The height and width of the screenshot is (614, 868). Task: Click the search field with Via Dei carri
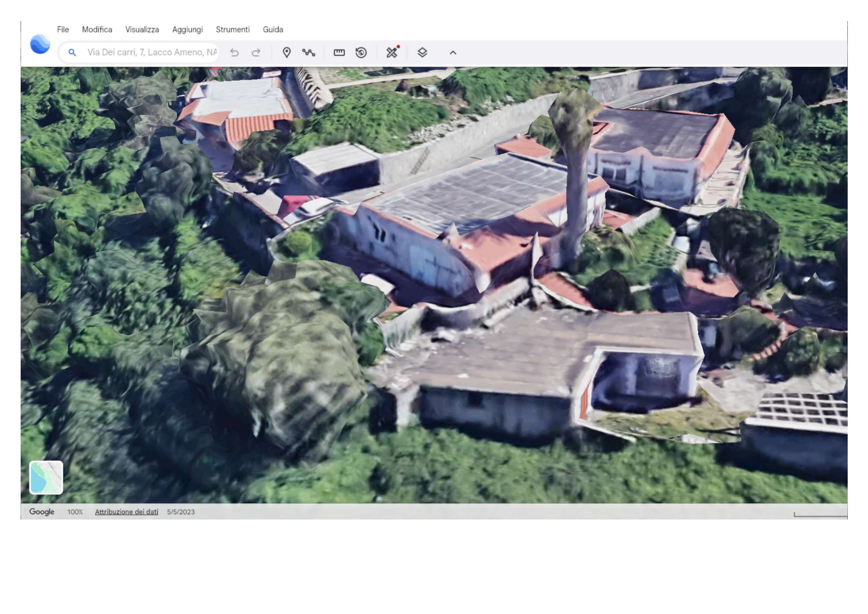pos(151,52)
